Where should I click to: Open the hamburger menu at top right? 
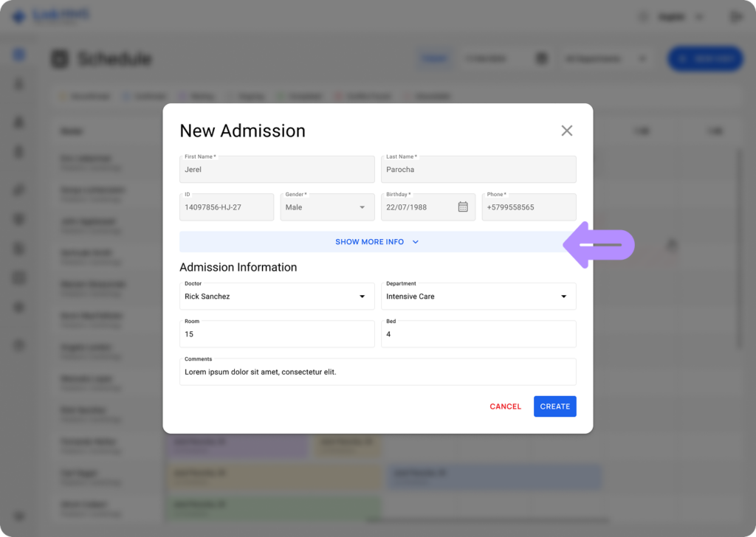pos(736,15)
